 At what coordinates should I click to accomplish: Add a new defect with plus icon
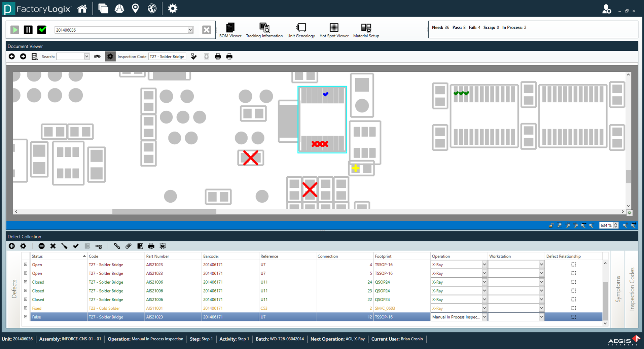pos(12,246)
